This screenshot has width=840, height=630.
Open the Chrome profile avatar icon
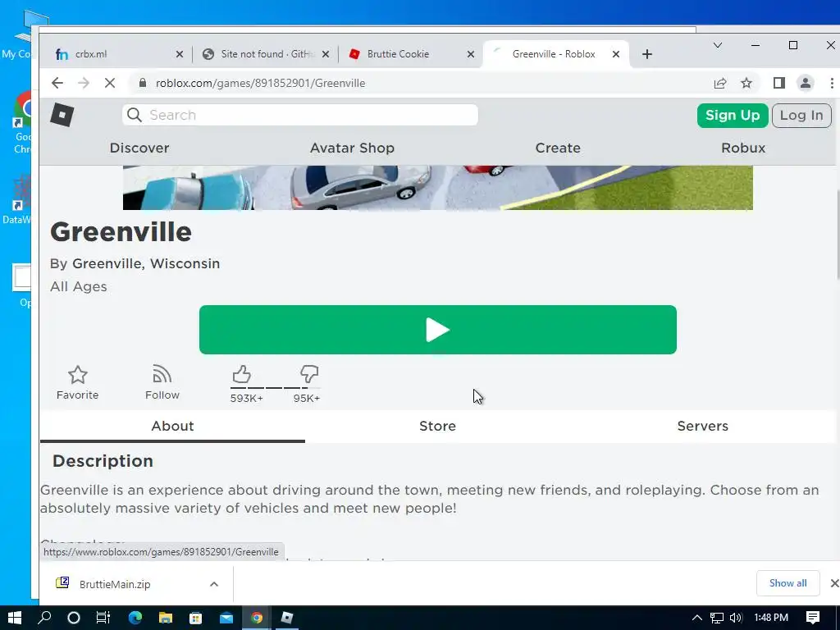pyautogui.click(x=806, y=83)
